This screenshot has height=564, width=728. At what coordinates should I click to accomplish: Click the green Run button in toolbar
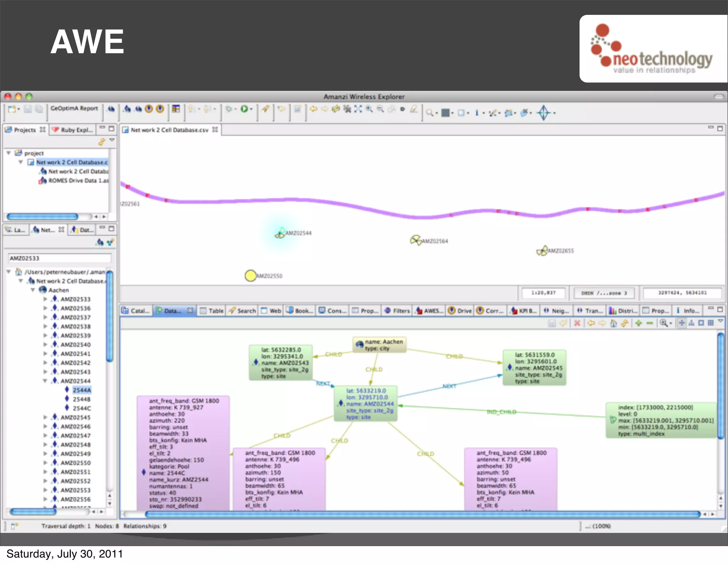(x=244, y=109)
